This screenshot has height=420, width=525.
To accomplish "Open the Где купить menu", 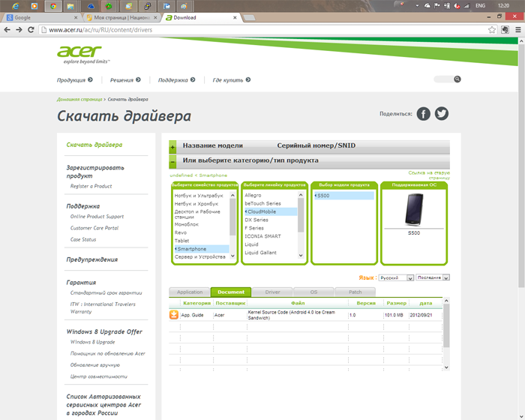I will pos(231,80).
